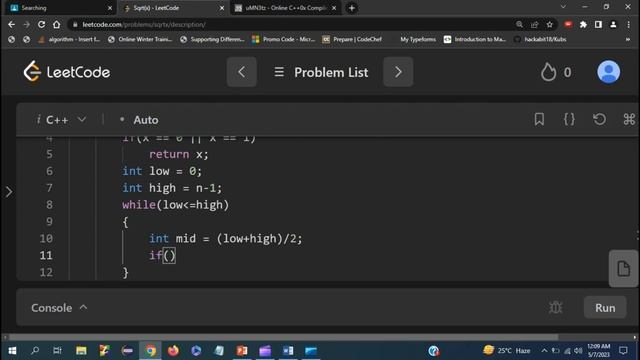Open the C++ language dropdown
Screen dimensions: 640x360
point(61,120)
